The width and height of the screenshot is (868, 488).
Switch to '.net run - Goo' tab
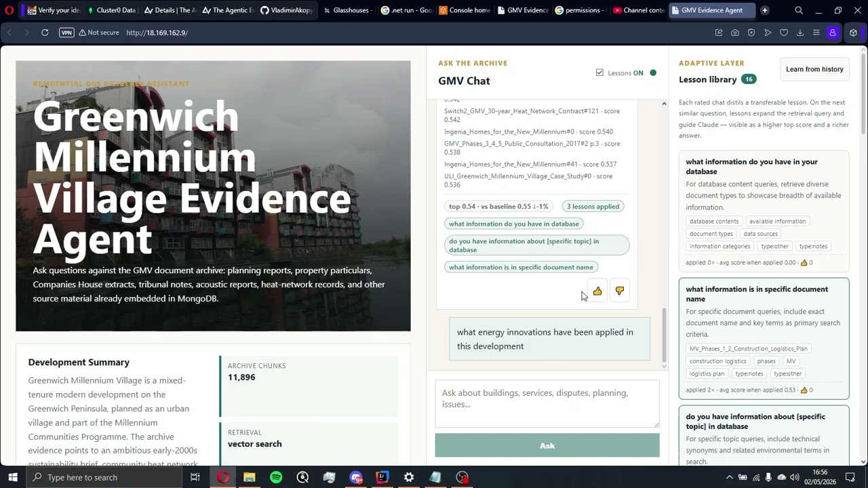coord(406,10)
